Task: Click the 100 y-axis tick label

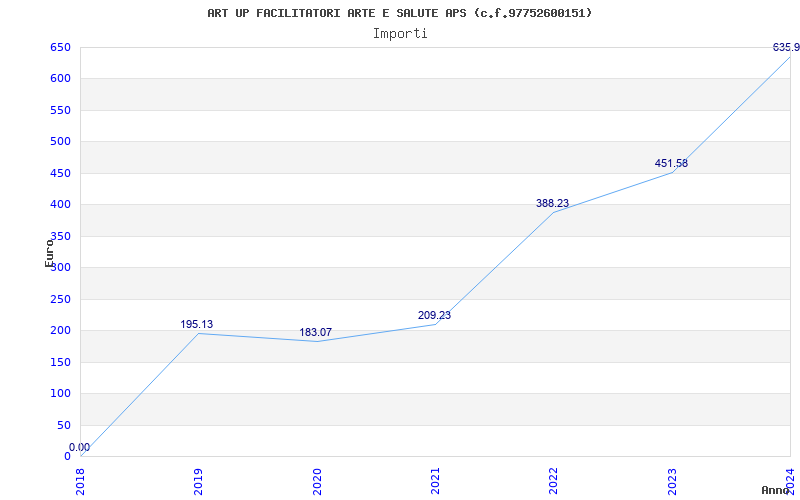Action: pyautogui.click(x=60, y=393)
